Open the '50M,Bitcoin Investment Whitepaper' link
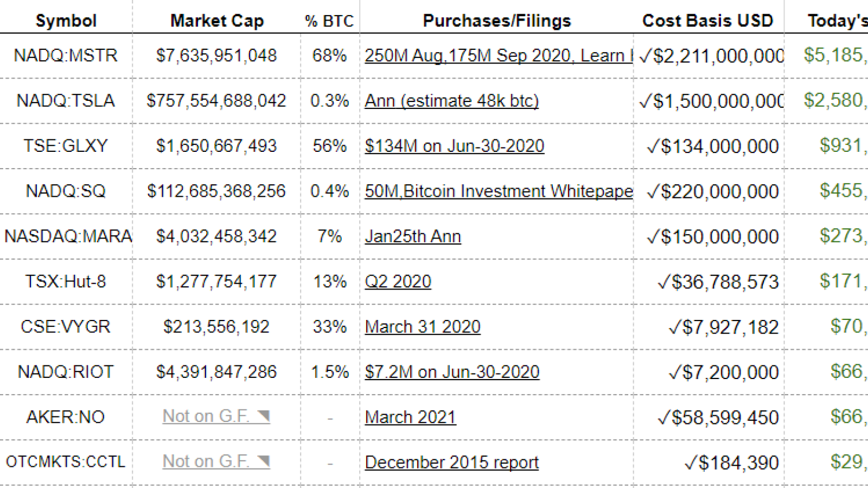The image size is (868, 488). (499, 191)
